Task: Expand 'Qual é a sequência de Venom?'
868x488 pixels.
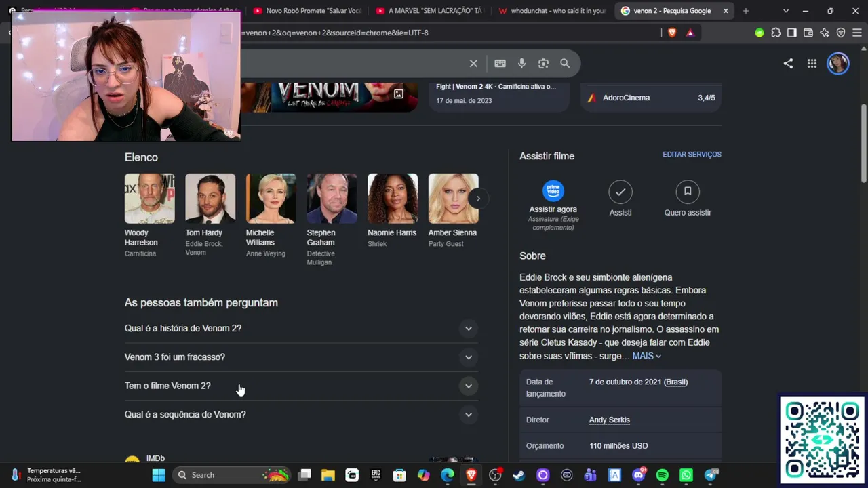Action: [301, 414]
